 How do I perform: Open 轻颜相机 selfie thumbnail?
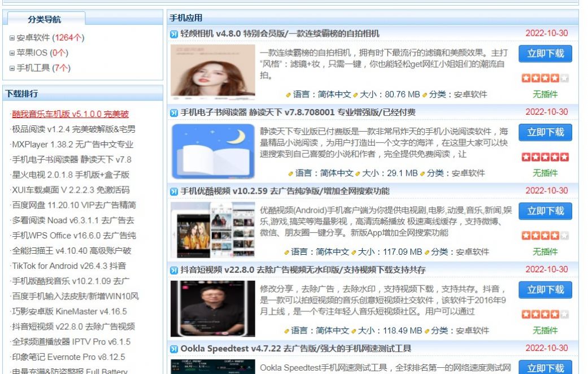212,72
